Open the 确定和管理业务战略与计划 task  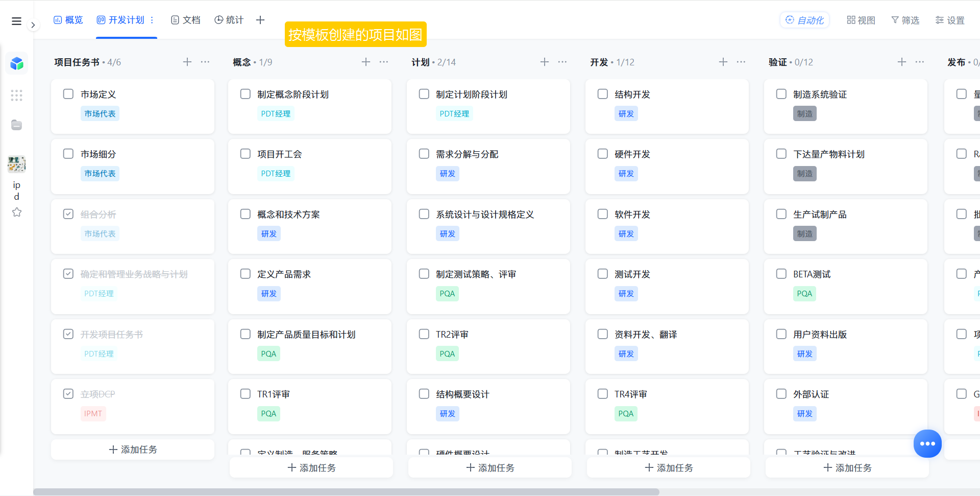coord(133,287)
